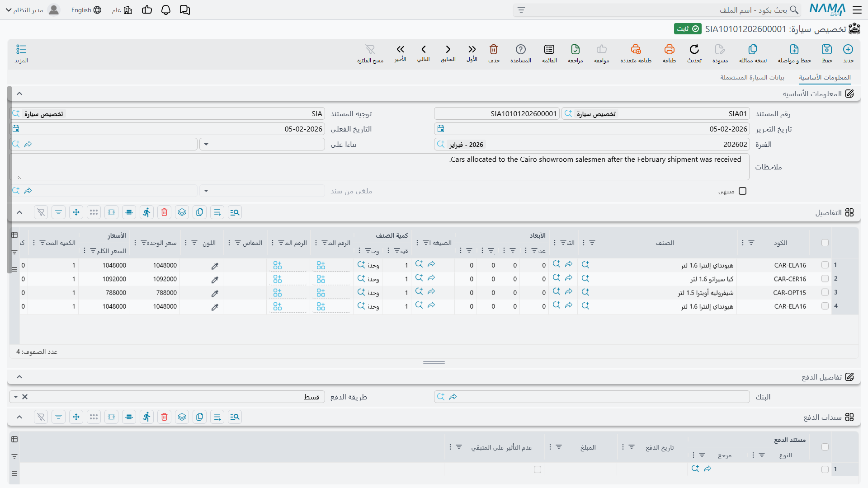This screenshot has width=868, height=488.
Task: Print the document with طباعة
Action: (670, 54)
